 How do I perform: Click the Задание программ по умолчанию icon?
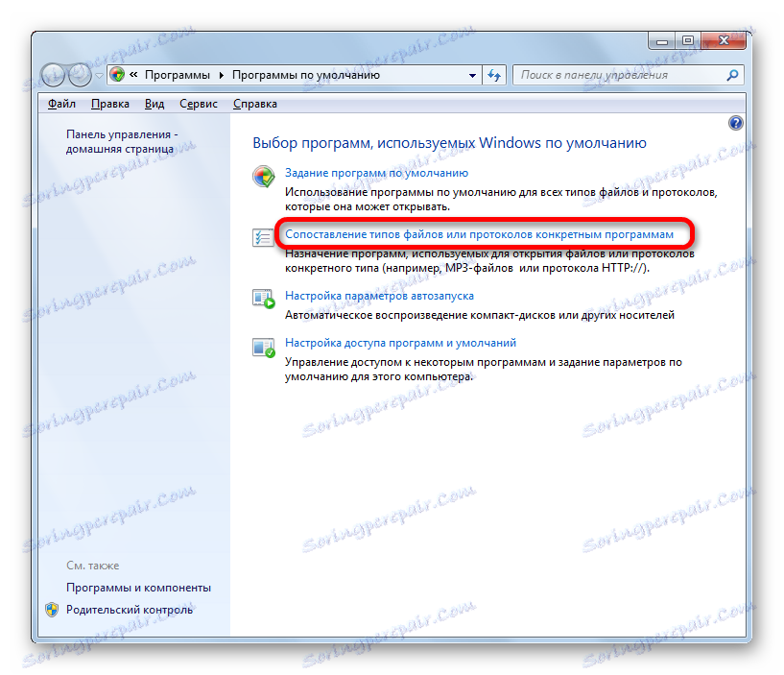[264, 177]
